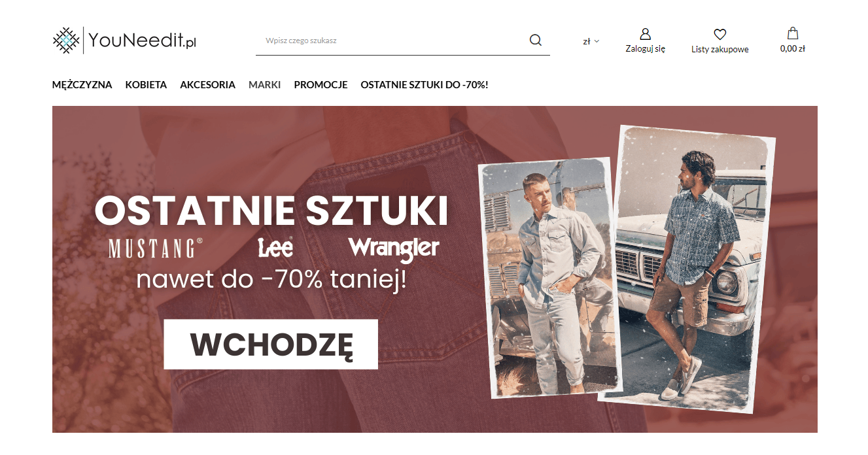Open Listy zakupowe link
Screen dimensions: 868x455
click(x=720, y=49)
